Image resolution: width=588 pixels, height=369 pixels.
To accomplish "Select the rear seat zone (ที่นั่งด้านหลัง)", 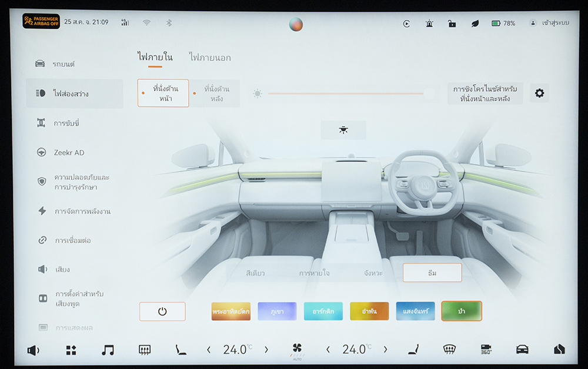I will click(216, 93).
